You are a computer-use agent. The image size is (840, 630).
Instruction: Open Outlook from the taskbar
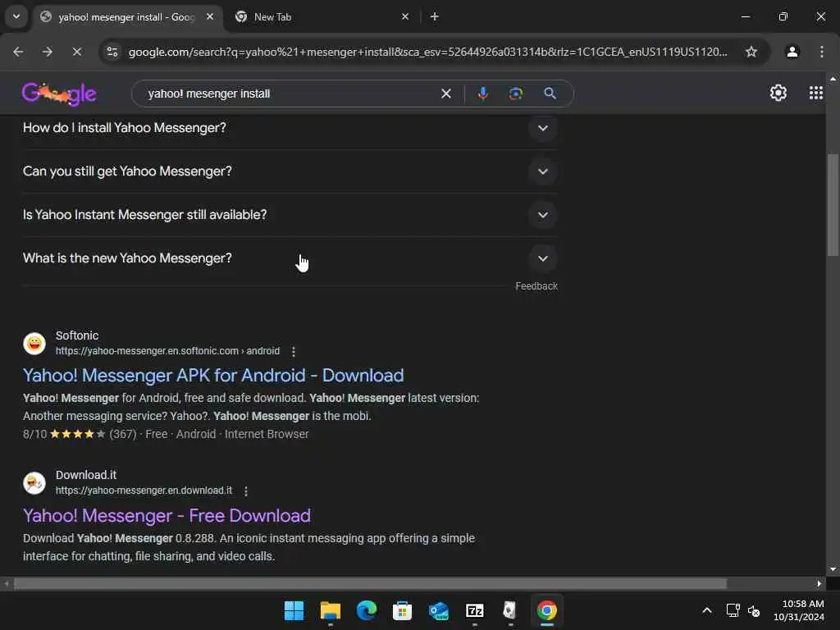(x=439, y=610)
